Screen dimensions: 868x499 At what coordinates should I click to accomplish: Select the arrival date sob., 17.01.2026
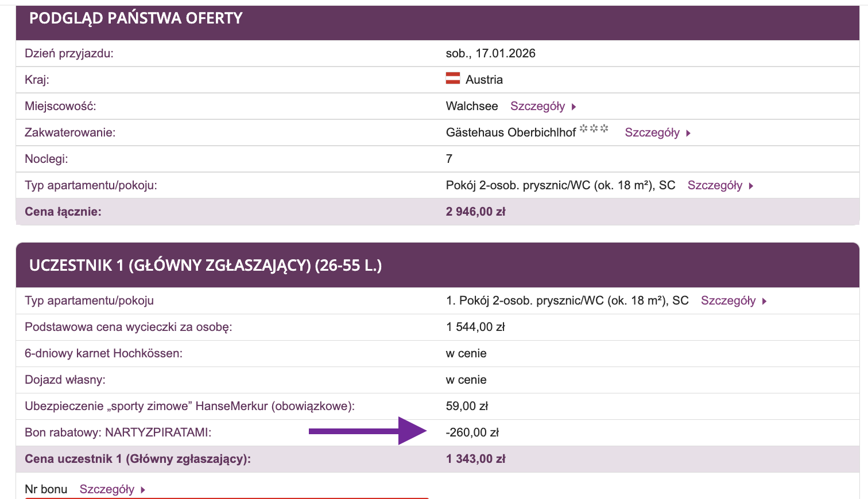tap(490, 53)
